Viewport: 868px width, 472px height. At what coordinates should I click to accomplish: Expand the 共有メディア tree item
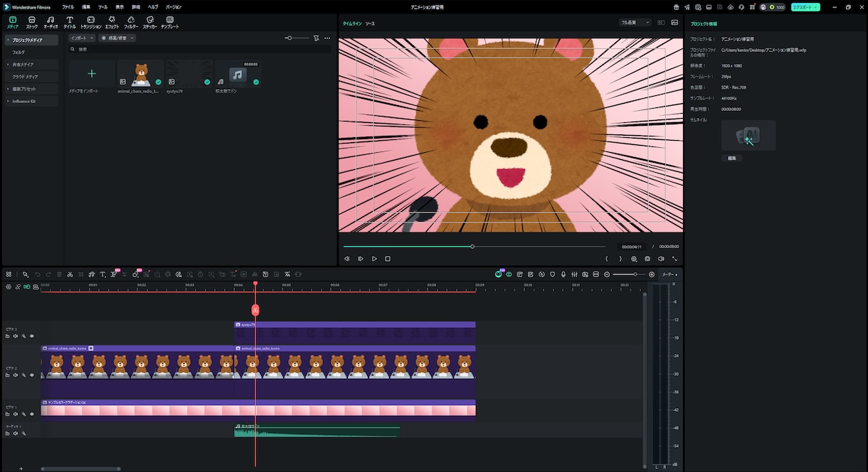tap(7, 64)
